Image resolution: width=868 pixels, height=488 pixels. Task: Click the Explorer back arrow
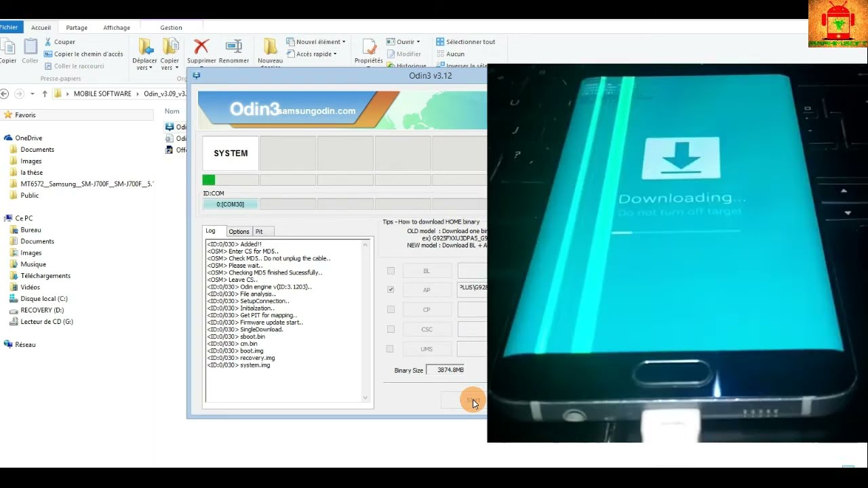(5, 94)
